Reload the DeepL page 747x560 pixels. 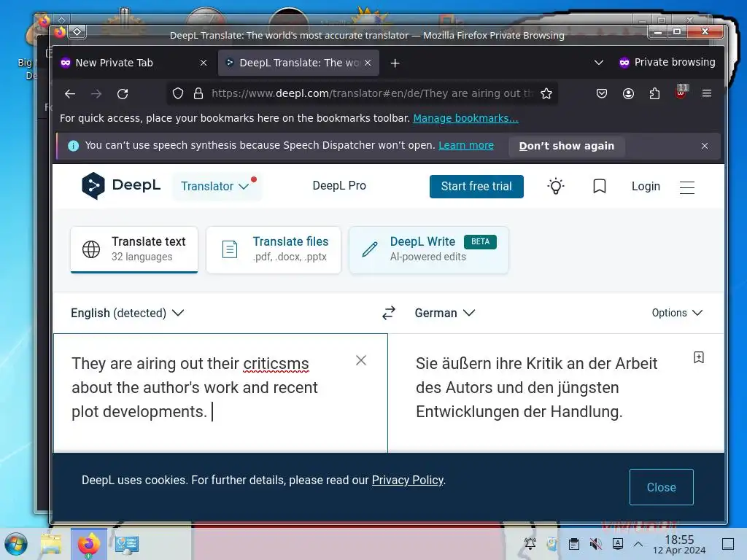[x=123, y=94]
